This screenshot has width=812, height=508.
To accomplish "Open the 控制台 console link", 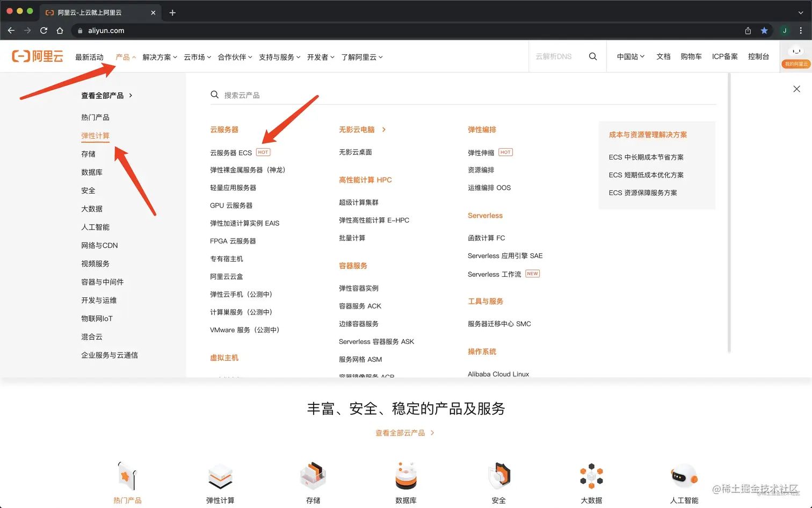I will (758, 56).
